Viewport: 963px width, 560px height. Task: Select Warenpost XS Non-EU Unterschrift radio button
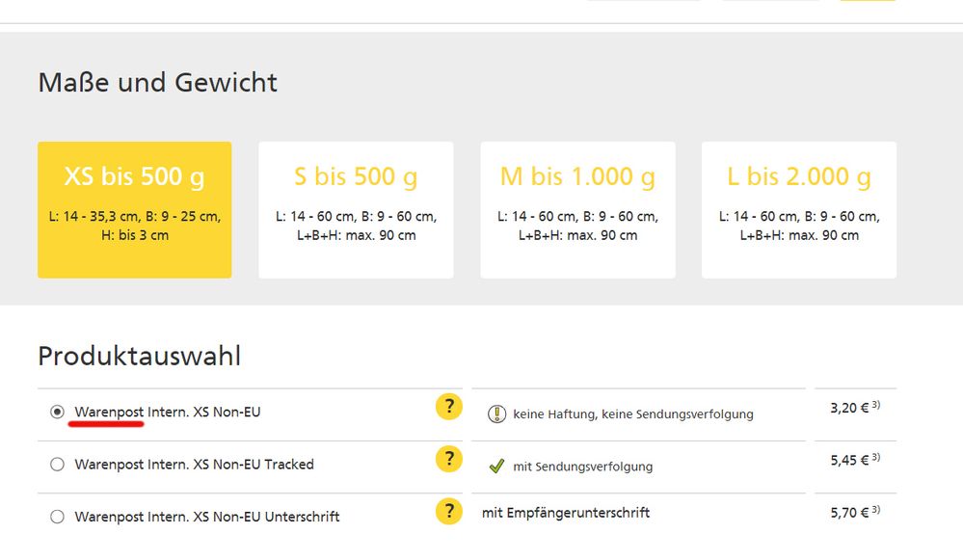pyautogui.click(x=57, y=517)
